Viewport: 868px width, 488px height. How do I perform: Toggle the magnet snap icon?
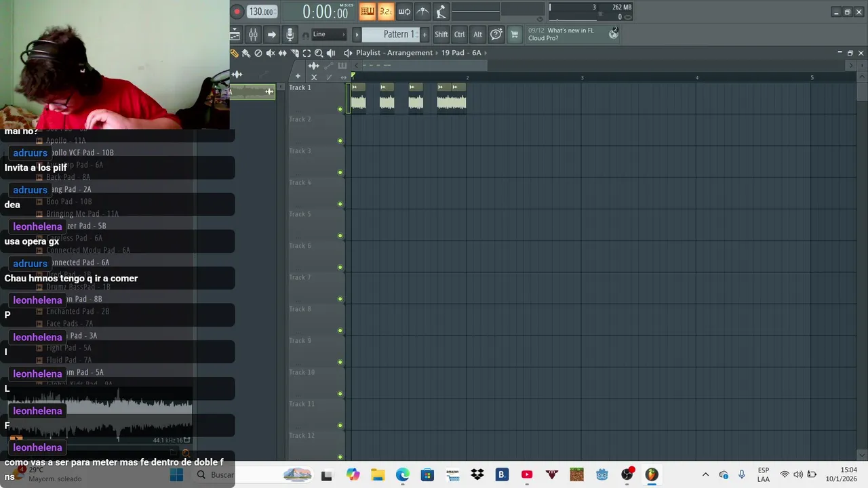[x=306, y=35]
